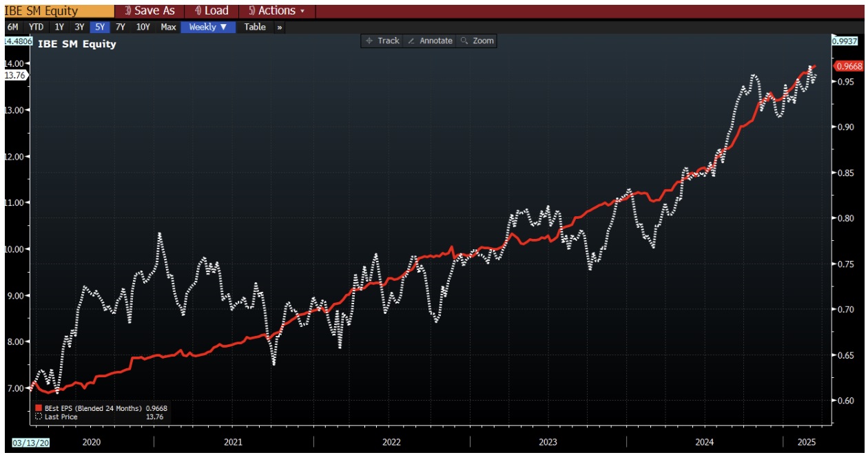
Task: Click the Save As button
Action: pyautogui.click(x=149, y=10)
